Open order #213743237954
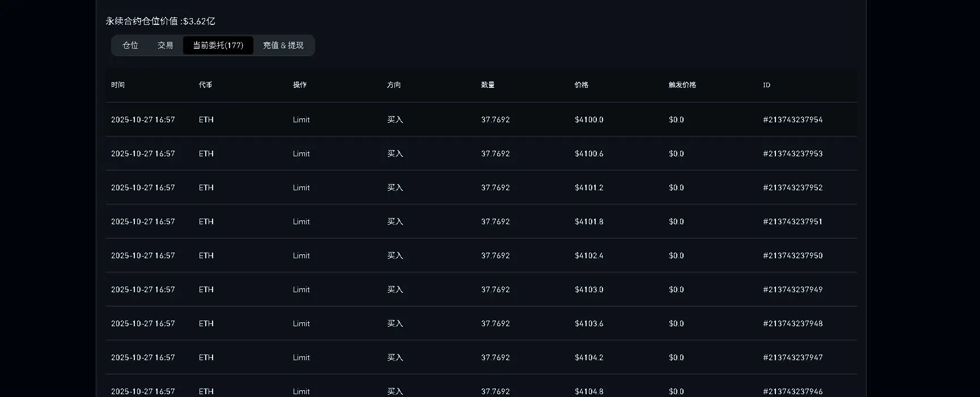The image size is (980, 397). pos(793,119)
